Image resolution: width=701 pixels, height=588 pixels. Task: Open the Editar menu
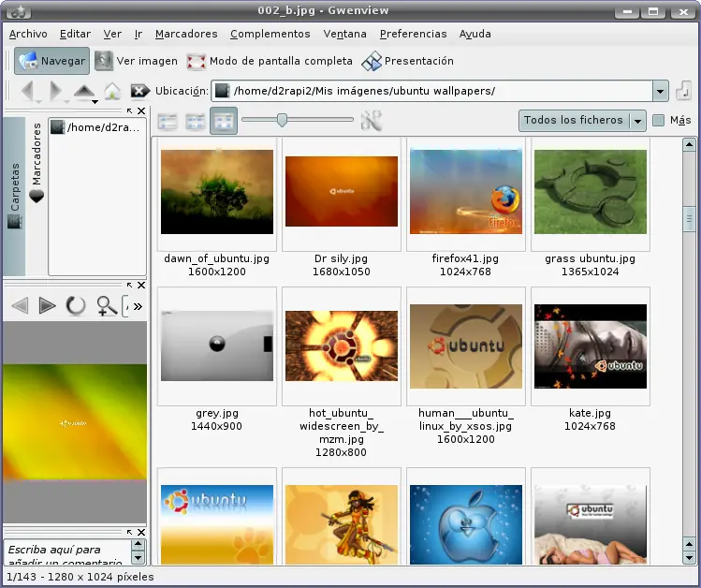click(75, 34)
